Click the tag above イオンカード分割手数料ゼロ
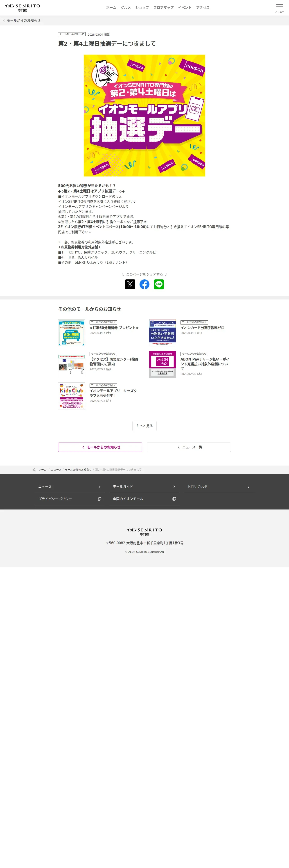The image size is (289, 868). [194, 322]
